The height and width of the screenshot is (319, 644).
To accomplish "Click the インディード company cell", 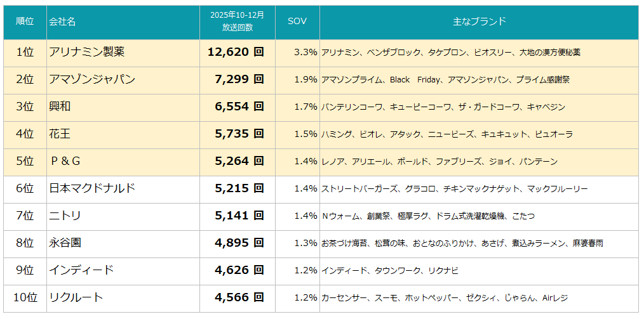I will click(81, 270).
